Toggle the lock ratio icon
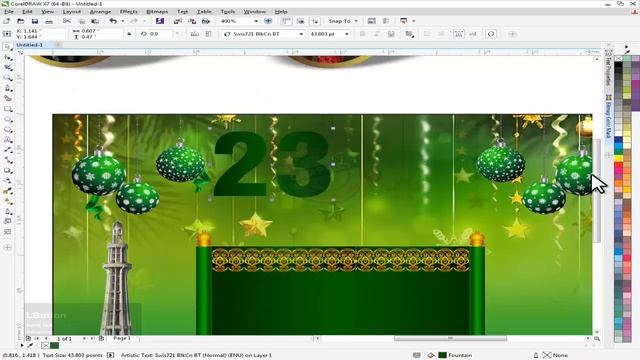Viewport: 640px width, 360px height. click(x=129, y=34)
